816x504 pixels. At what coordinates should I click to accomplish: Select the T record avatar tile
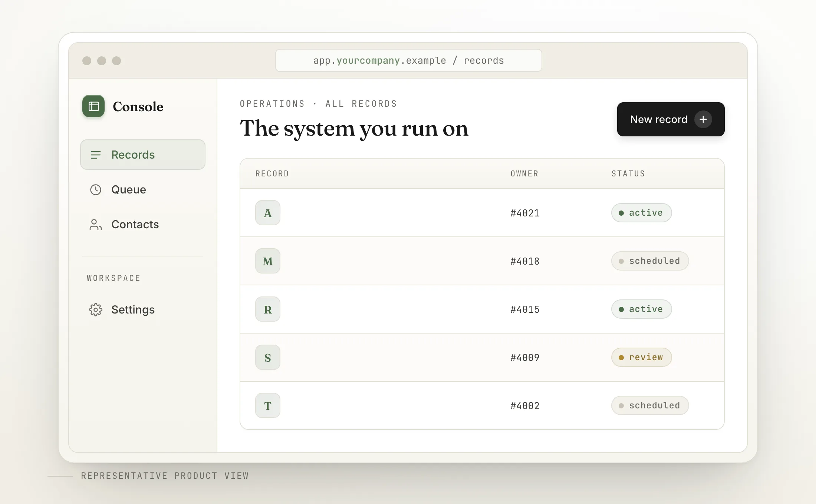(x=268, y=405)
